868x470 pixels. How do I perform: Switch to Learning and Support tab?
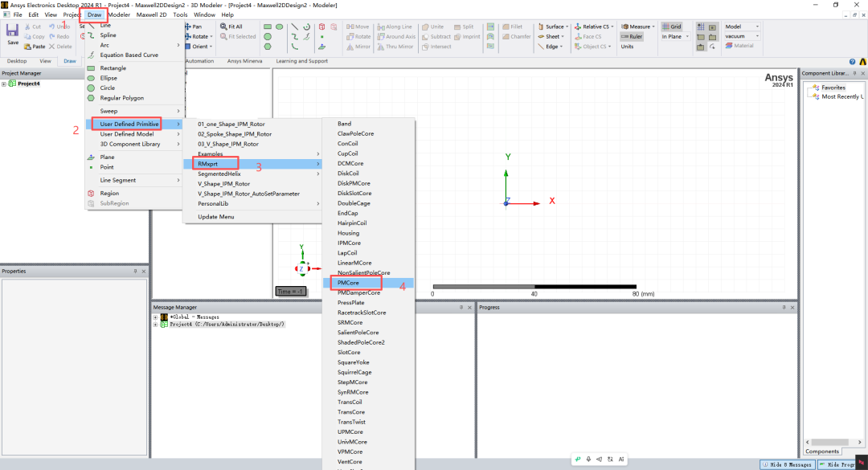[301, 61]
